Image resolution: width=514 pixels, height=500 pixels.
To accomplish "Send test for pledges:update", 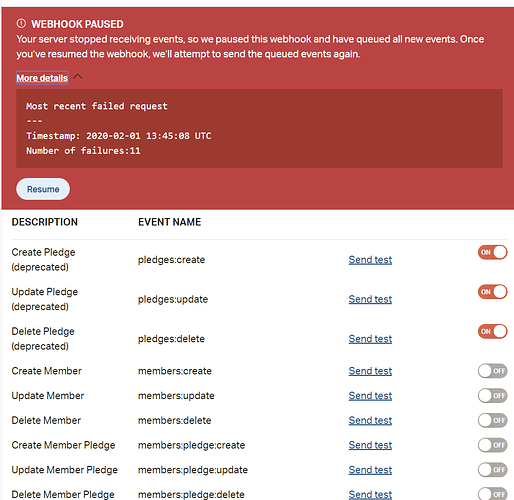I will [x=370, y=299].
